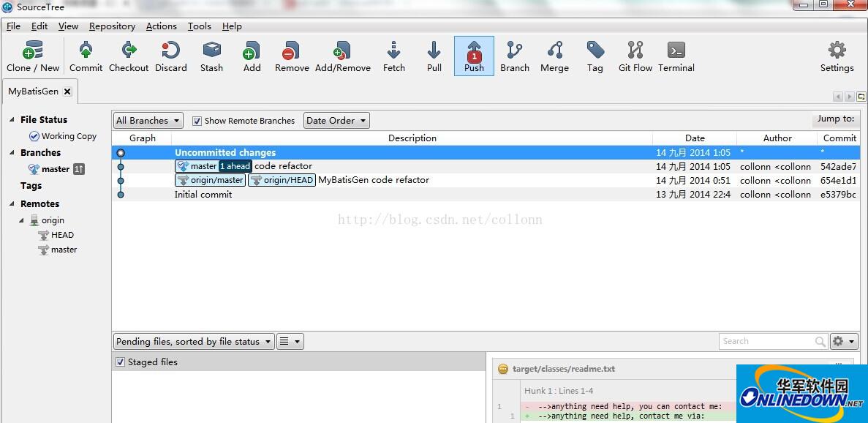Open the Merge tool
The image size is (868, 423).
[x=555, y=56]
